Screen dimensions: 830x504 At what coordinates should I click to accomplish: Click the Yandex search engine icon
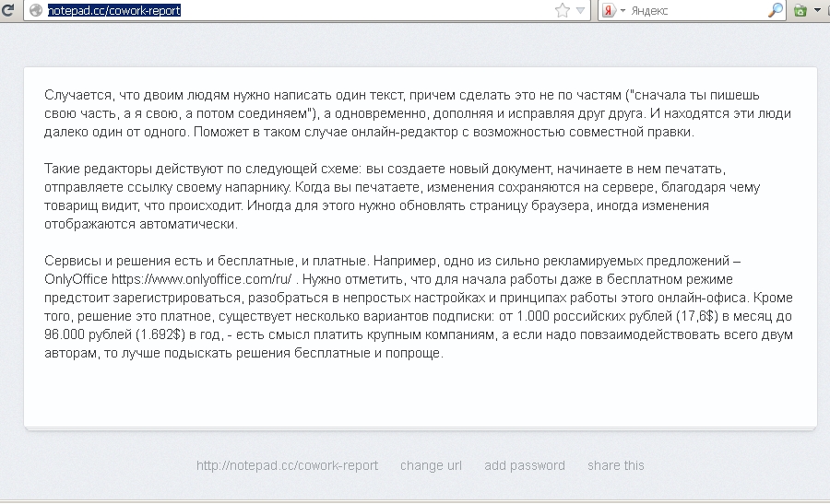click(x=609, y=10)
